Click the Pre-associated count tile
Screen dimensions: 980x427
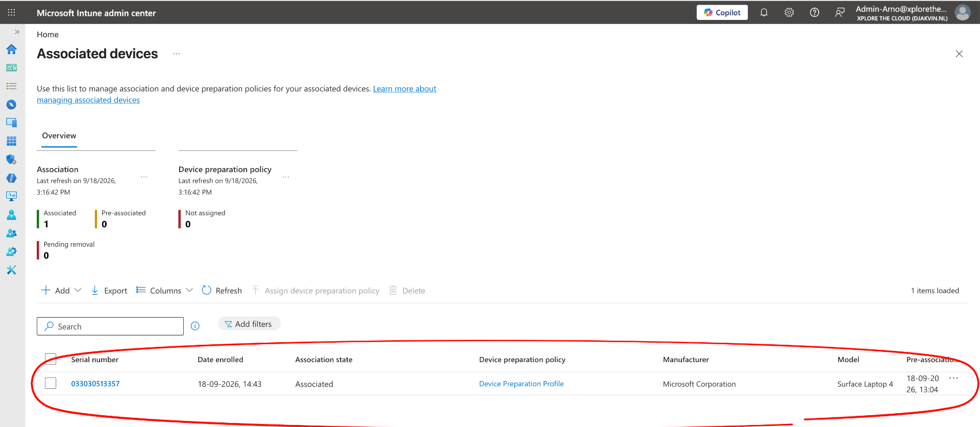tap(121, 219)
